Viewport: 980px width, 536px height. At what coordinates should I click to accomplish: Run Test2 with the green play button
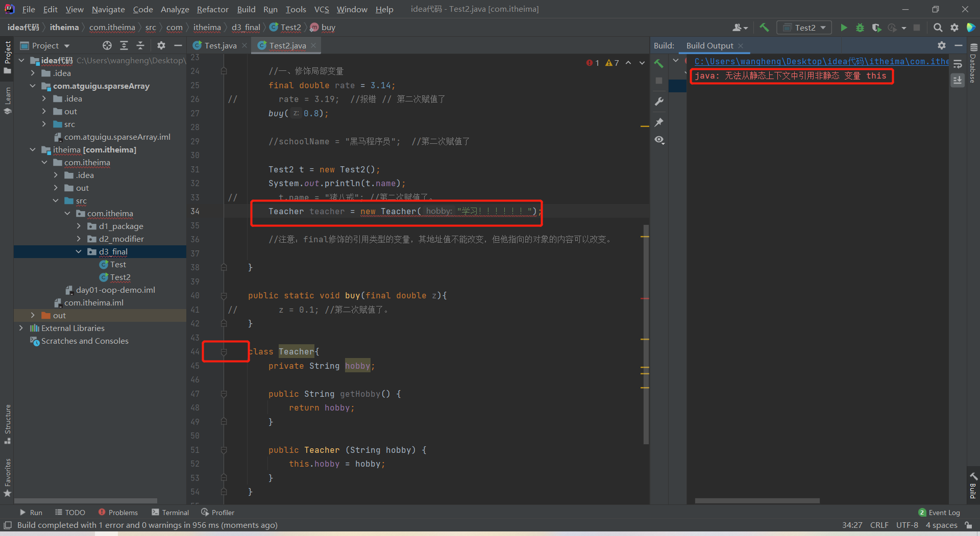pos(844,28)
